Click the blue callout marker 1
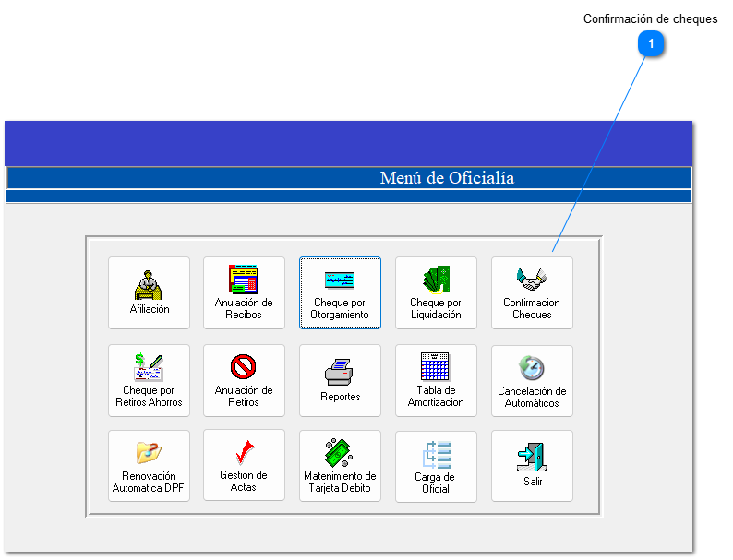Viewport: 733px width, 560px height. (651, 43)
